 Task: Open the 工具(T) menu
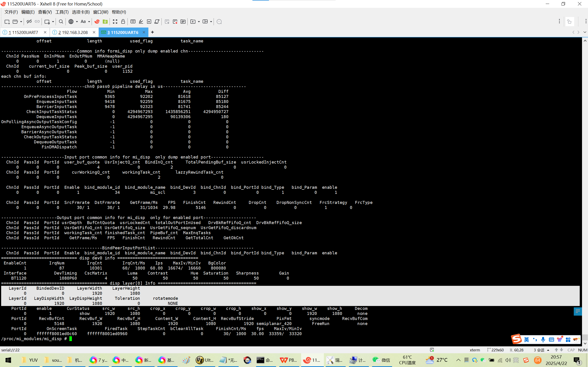[62, 12]
